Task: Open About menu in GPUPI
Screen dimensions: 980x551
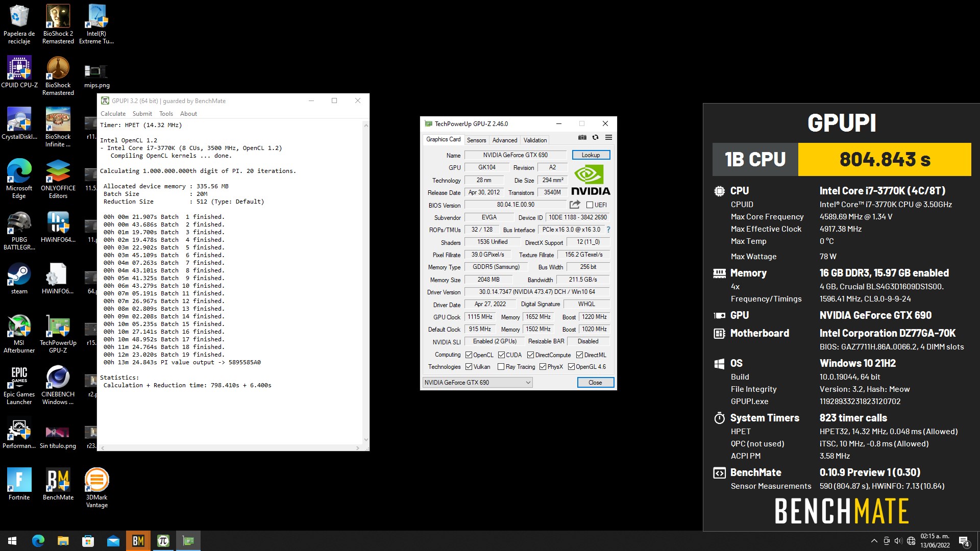Action: (188, 114)
